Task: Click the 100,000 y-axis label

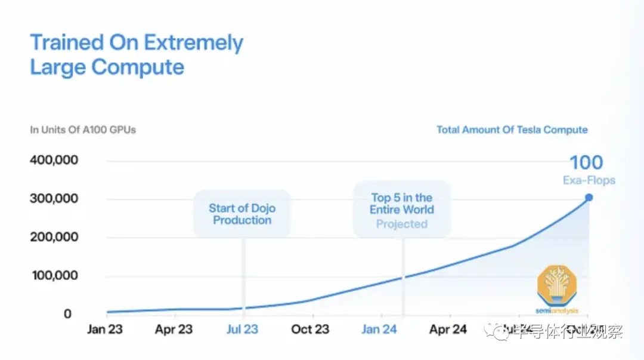Action: [54, 275]
